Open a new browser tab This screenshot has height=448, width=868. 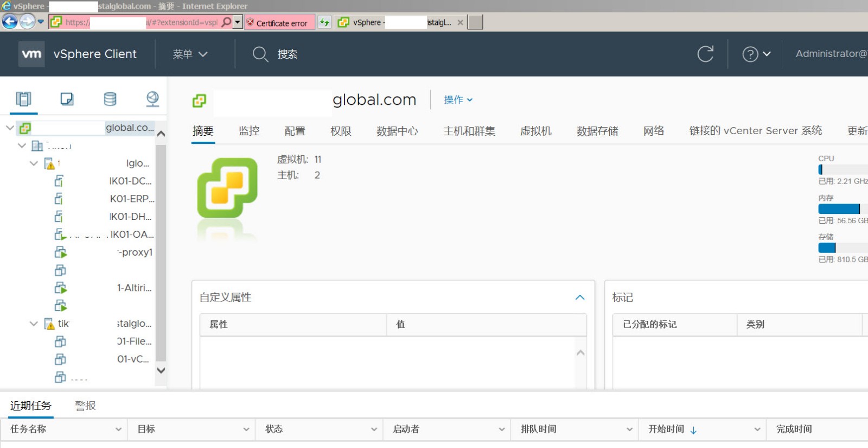pyautogui.click(x=475, y=22)
